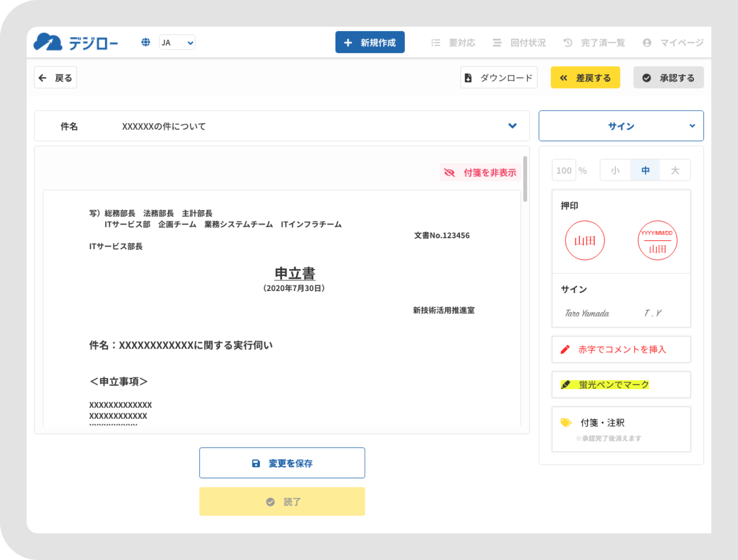The width and height of the screenshot is (738, 560).
Task: Open the マイページ menu item
Action: point(673,43)
